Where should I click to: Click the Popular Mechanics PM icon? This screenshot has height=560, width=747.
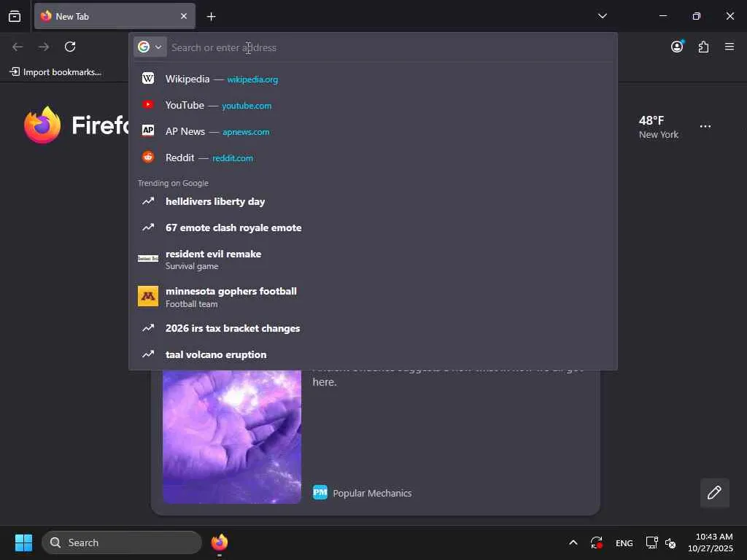click(320, 492)
